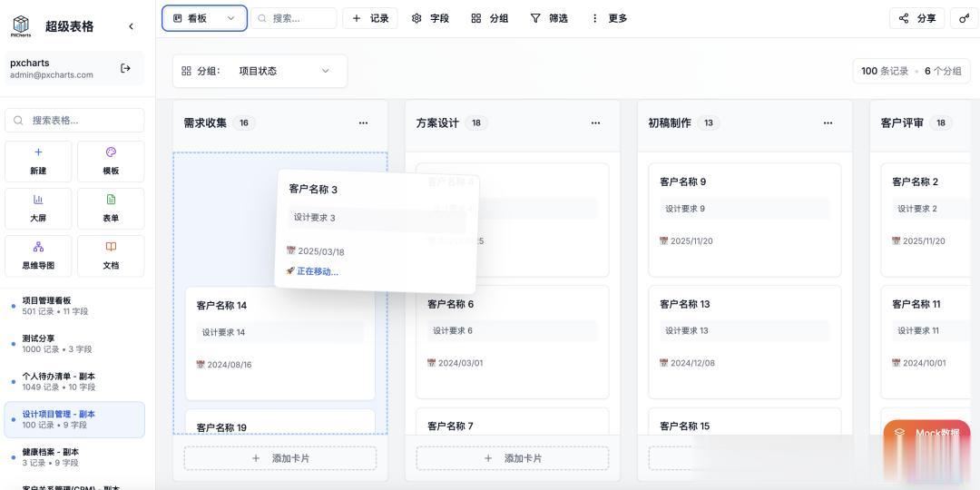Image resolution: width=980 pixels, height=490 pixels.
Task: Click the 需求收集 count badge 16
Action: pos(244,123)
